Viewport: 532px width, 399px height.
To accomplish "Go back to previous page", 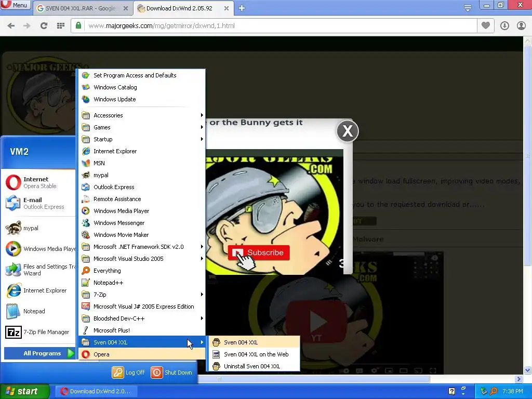I will (11, 26).
